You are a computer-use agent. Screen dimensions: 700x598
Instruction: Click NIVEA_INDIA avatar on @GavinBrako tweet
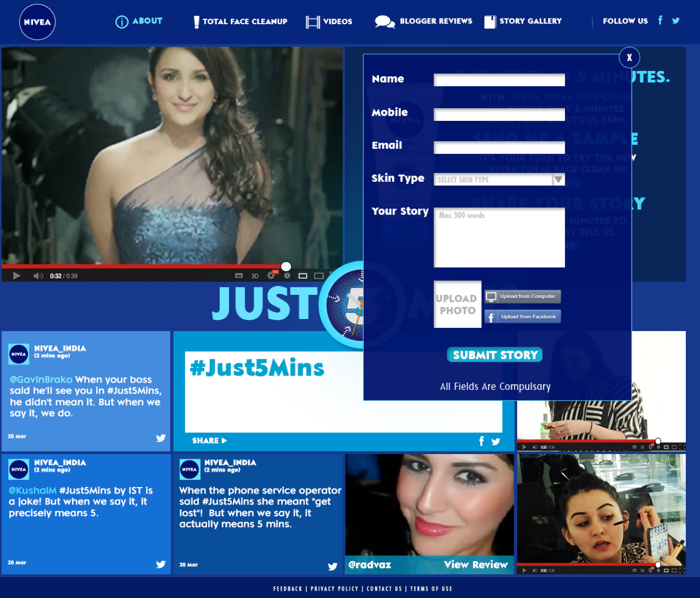[x=19, y=354]
